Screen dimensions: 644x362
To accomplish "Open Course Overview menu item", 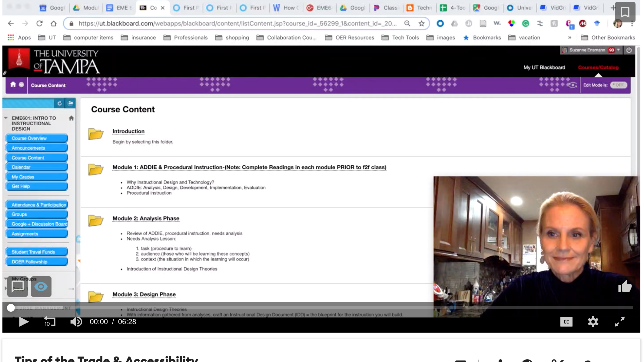I will pyautogui.click(x=37, y=138).
